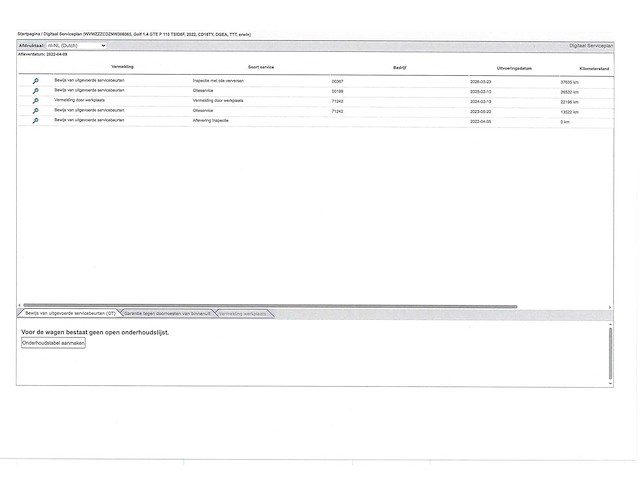
Task: Open magnifier icon for 'Vermelding door werkplaats' row
Action: [36, 101]
